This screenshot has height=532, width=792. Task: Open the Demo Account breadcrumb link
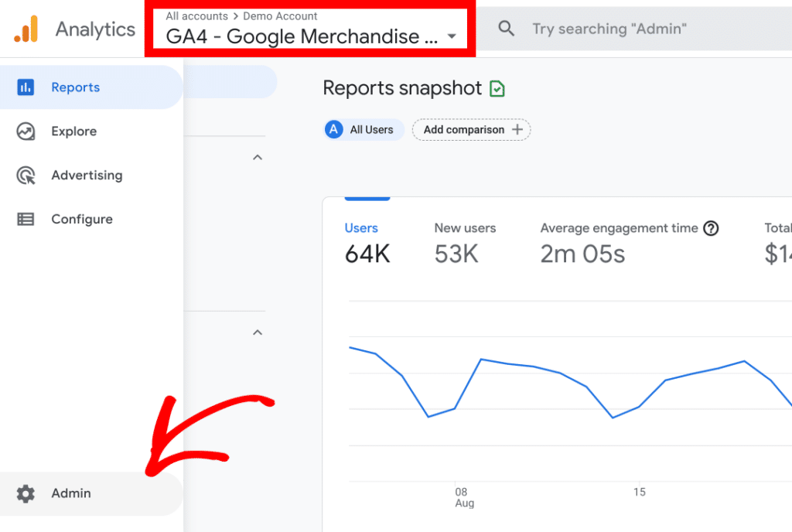(x=279, y=15)
